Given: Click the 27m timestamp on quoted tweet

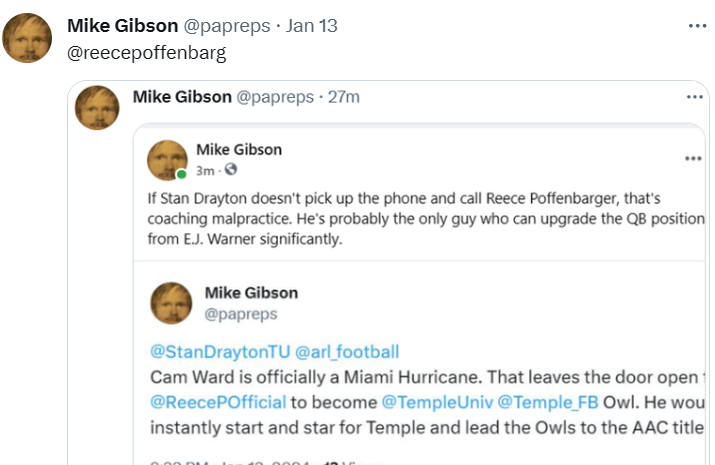Looking at the screenshot, I should 343,97.
